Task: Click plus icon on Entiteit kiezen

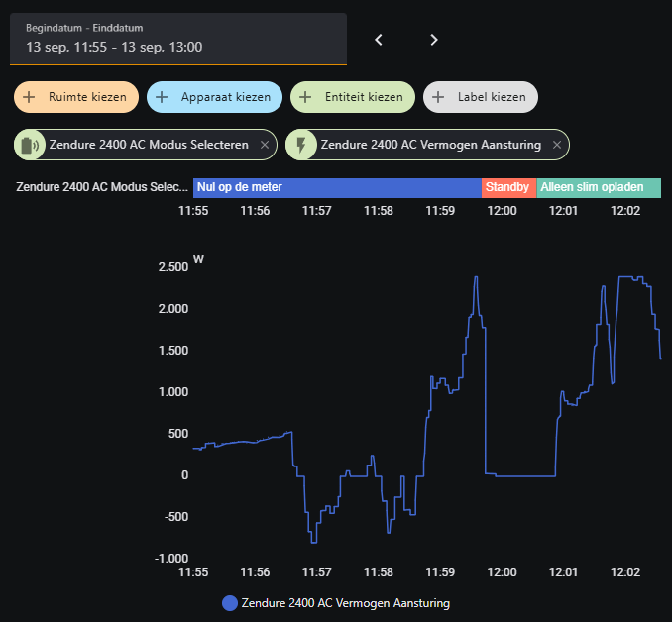Action: pyautogui.click(x=305, y=97)
